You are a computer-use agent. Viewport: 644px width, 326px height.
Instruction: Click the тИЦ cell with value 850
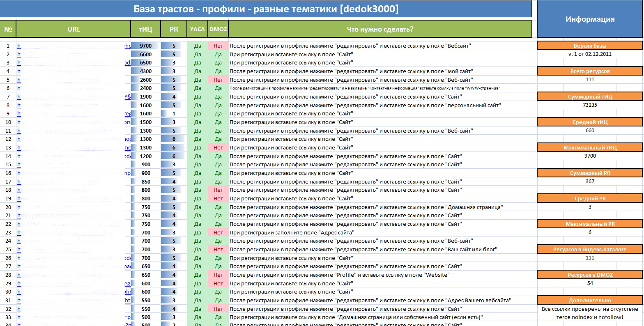coord(145,182)
